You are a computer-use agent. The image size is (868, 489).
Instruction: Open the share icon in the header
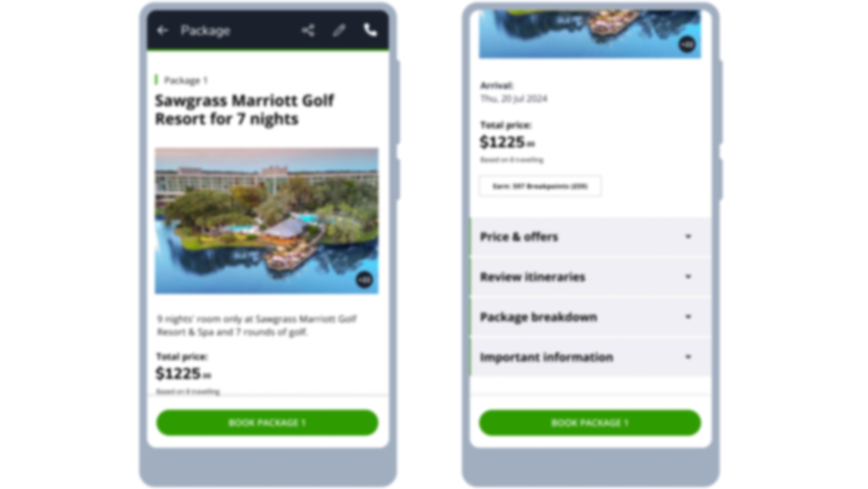[308, 30]
